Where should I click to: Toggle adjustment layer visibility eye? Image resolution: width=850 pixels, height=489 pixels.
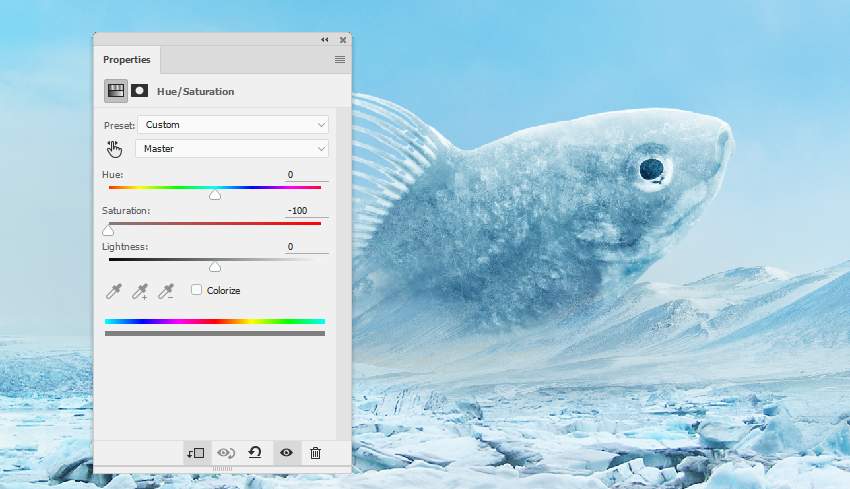point(286,453)
